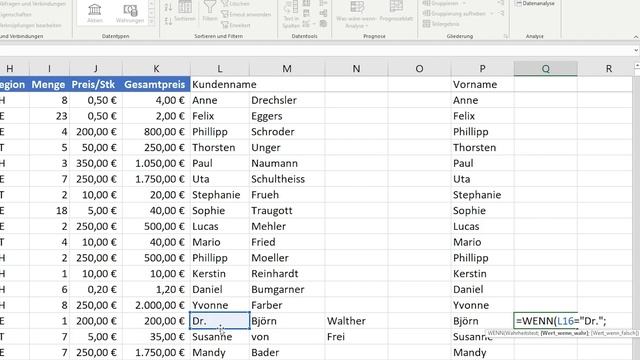The width and height of the screenshot is (640, 360).
Task: Select Kerstin in the Vorname column
Action: click(482, 273)
